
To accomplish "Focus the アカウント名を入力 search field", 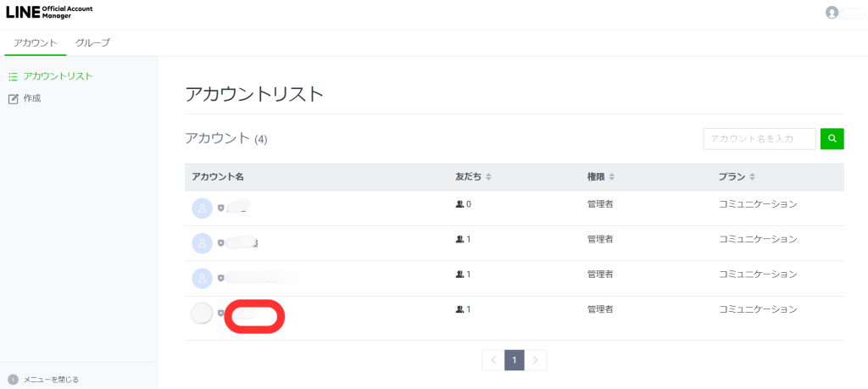I will point(759,139).
